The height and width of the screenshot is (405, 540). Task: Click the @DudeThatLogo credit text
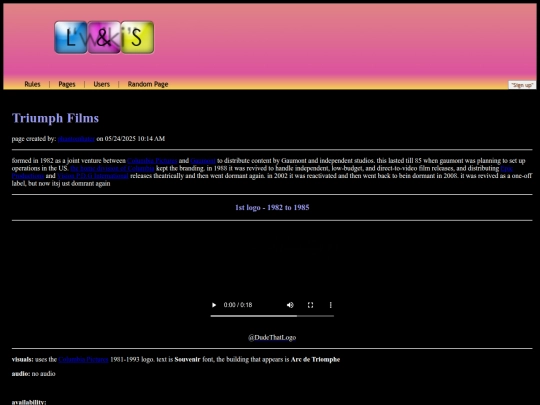pos(272,338)
